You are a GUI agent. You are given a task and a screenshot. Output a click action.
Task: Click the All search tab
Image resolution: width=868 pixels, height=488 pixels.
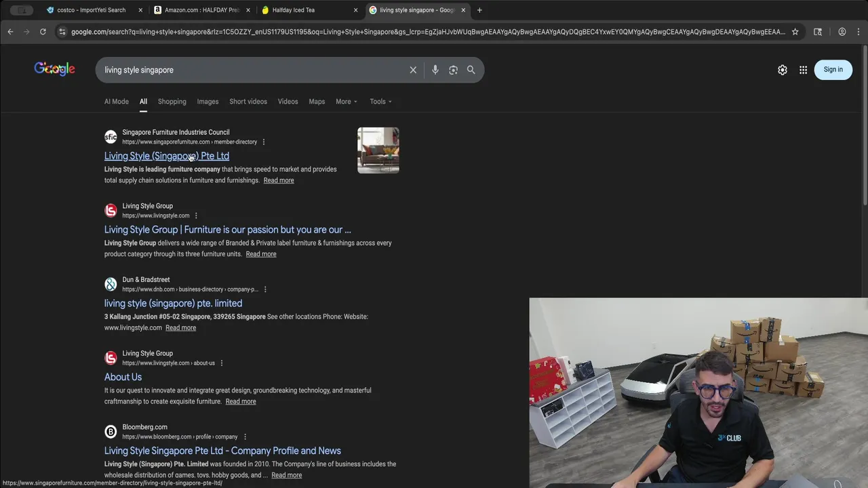[143, 102]
